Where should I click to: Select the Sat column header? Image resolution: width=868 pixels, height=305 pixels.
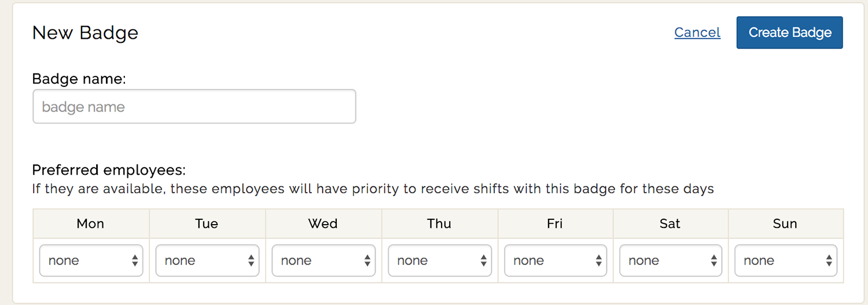click(x=670, y=224)
